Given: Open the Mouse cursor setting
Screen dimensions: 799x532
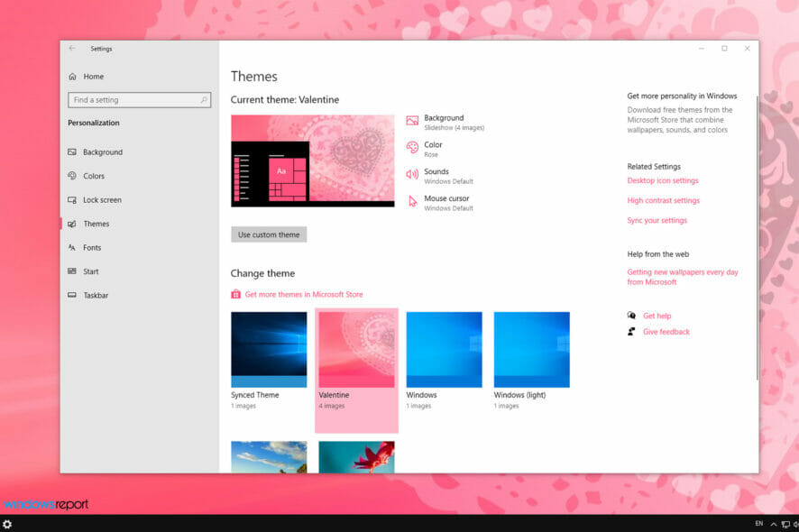Looking at the screenshot, I should [x=440, y=203].
